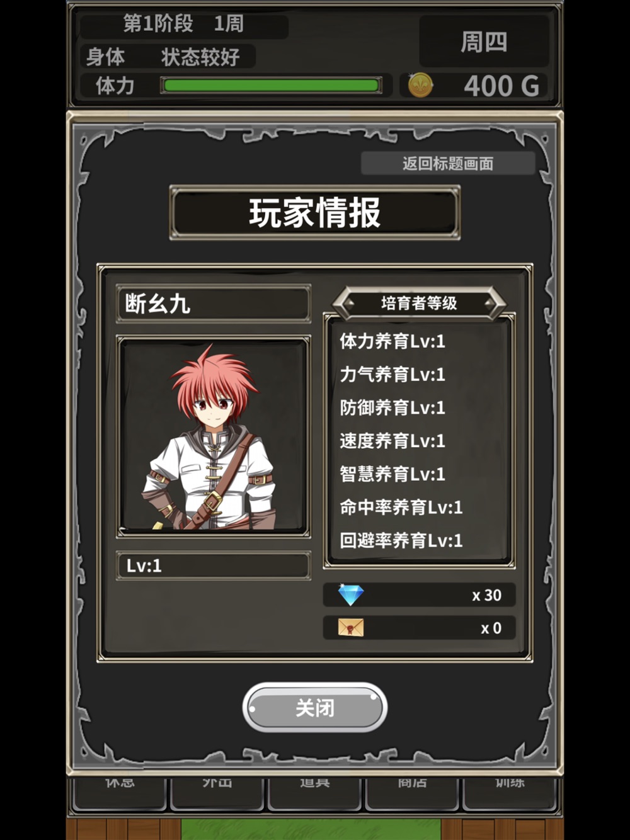Click the red-haired character portrait
Viewport: 630px width, 840px height.
point(214,436)
